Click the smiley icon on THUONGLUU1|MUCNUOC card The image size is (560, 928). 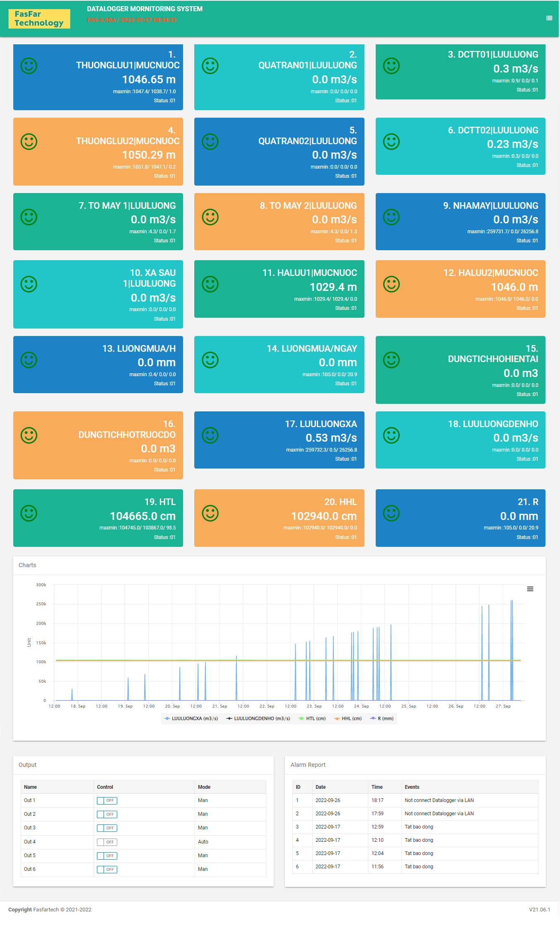click(29, 66)
